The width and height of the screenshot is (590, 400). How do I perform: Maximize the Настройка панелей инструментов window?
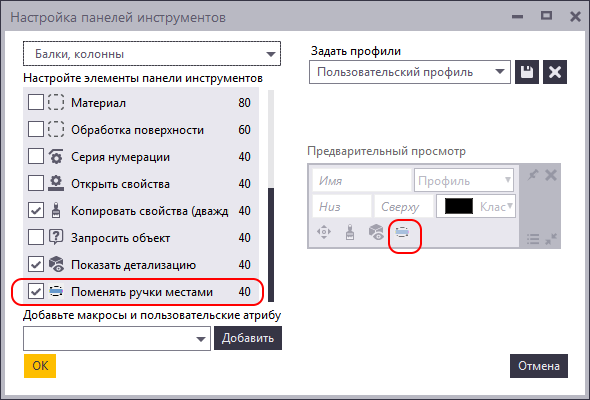(x=546, y=16)
